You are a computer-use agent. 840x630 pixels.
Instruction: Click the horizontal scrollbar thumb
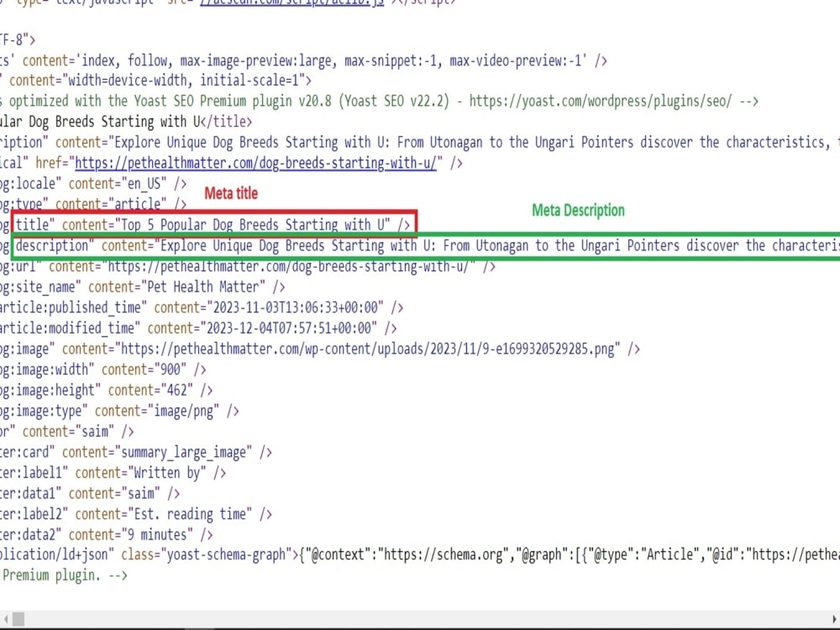pos(18,619)
